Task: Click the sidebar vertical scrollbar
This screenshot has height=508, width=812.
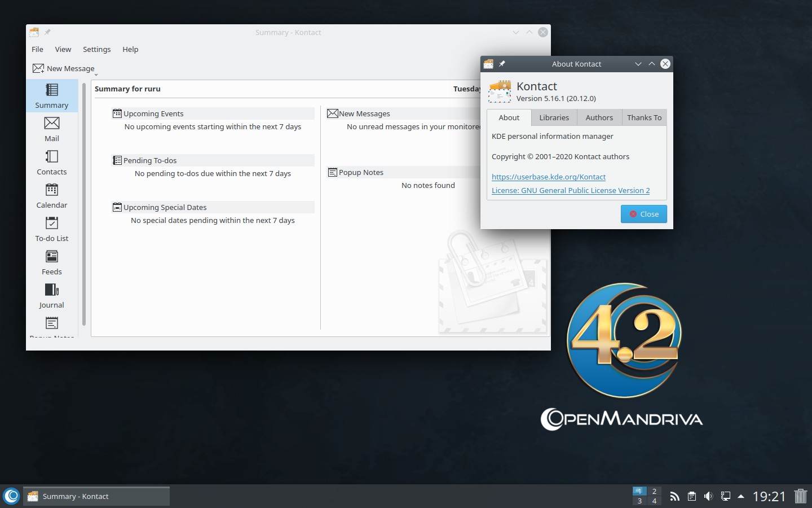Action: click(x=84, y=204)
